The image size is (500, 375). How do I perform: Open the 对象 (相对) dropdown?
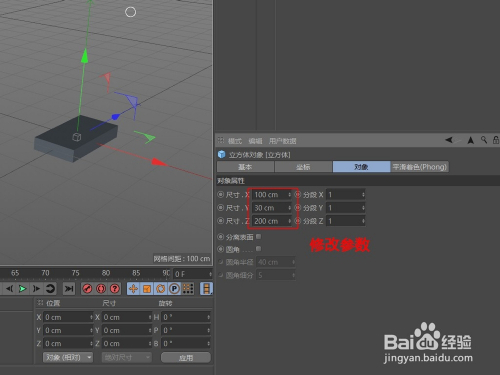tap(68, 357)
